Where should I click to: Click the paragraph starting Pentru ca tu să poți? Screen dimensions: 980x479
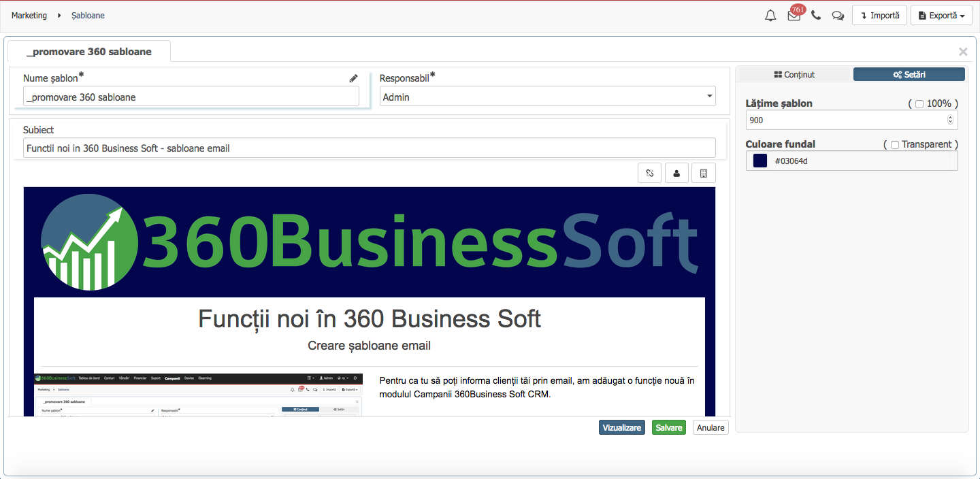coord(537,387)
